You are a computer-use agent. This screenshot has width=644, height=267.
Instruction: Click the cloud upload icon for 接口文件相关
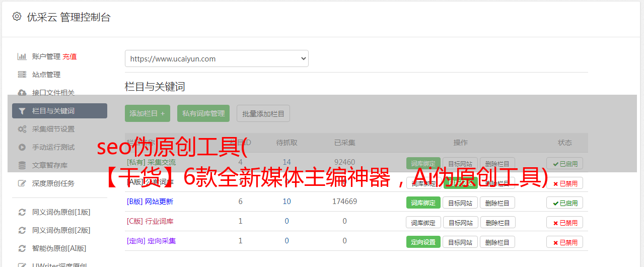[22, 93]
